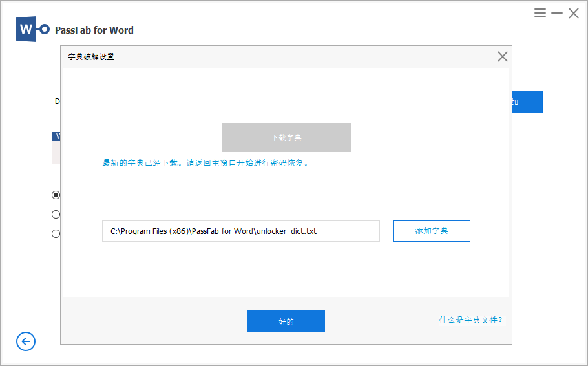Click the blue button behind dialog
588x366 pixels.
click(527, 102)
